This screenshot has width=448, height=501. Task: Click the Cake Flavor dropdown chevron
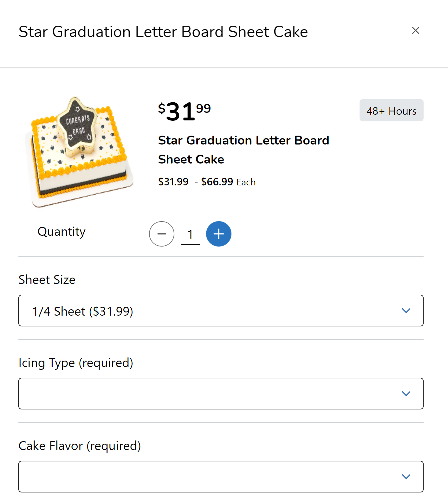[x=406, y=477]
